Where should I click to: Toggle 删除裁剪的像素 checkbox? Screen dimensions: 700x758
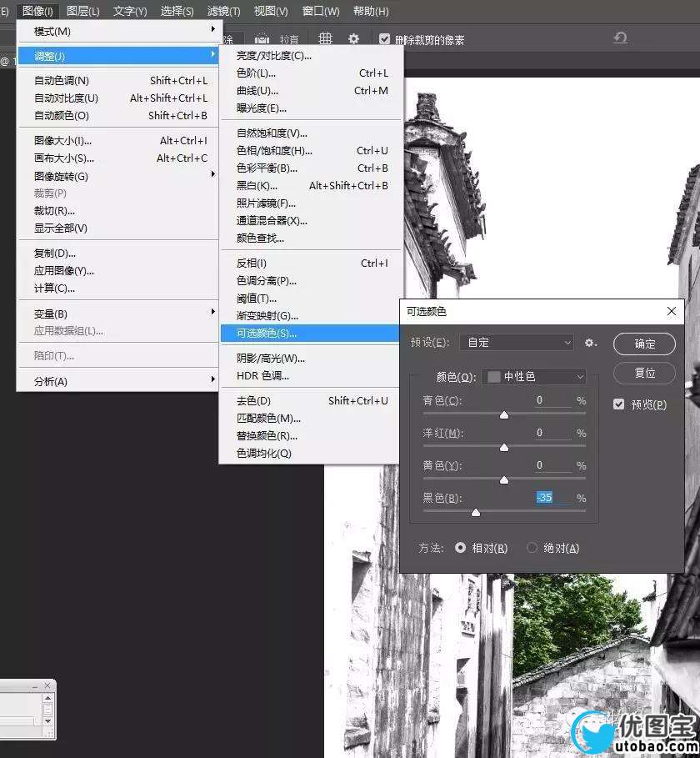(x=384, y=39)
